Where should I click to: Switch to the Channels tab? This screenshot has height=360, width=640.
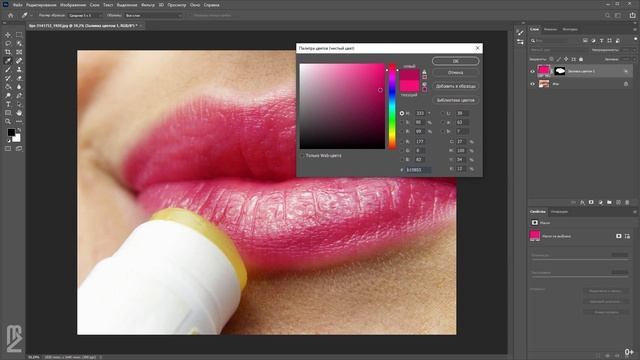point(550,29)
